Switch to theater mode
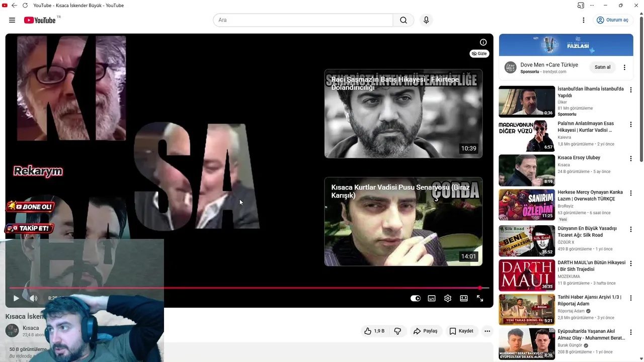The image size is (644, 362). point(464,298)
